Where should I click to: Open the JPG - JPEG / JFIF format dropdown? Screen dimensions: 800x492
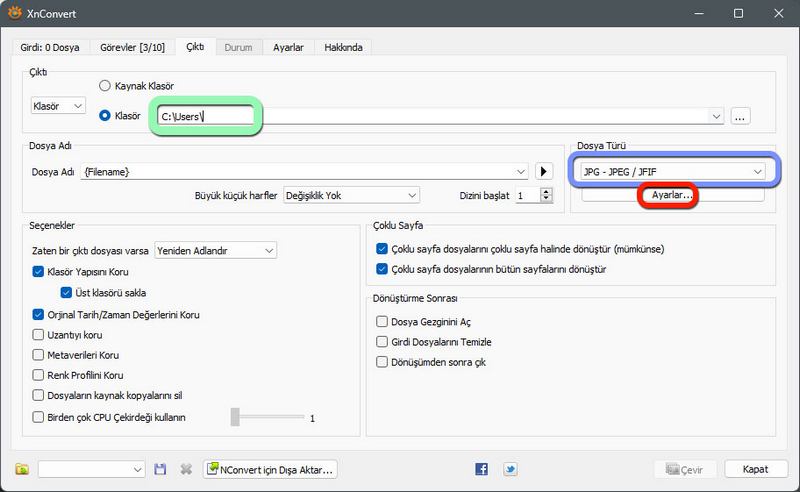point(672,171)
